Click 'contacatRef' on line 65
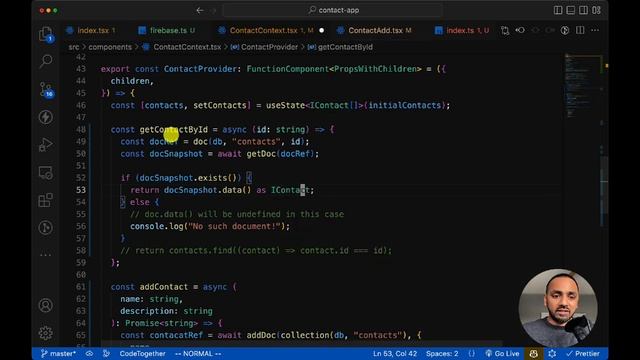Screen dimensions: 640x360 coord(176,335)
